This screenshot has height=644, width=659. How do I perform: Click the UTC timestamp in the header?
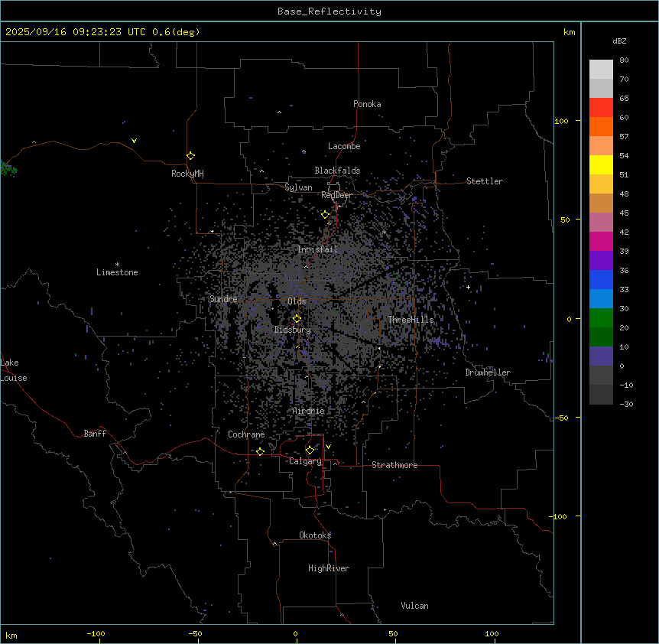click(102, 32)
